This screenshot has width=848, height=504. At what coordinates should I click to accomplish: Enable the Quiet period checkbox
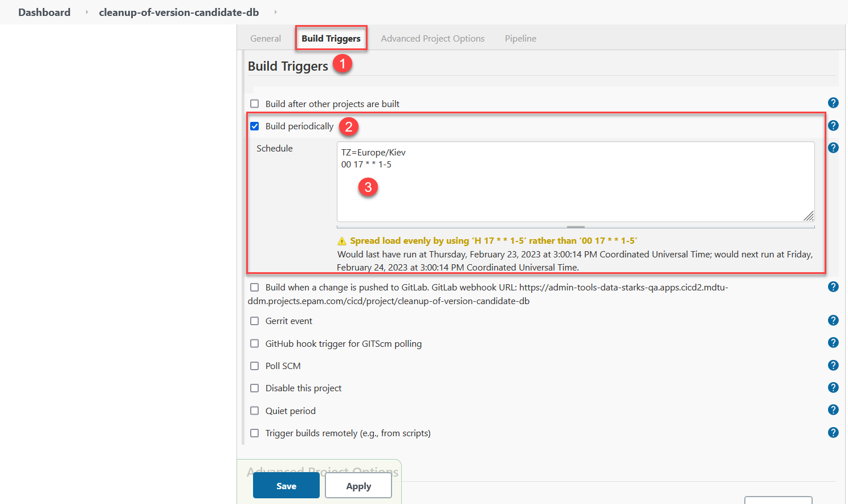point(255,411)
